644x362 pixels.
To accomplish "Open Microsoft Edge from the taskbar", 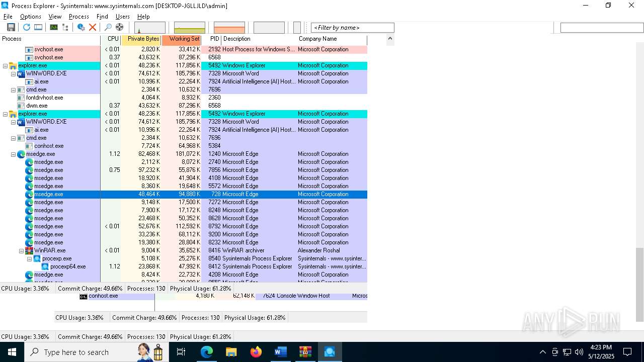I will (207, 352).
